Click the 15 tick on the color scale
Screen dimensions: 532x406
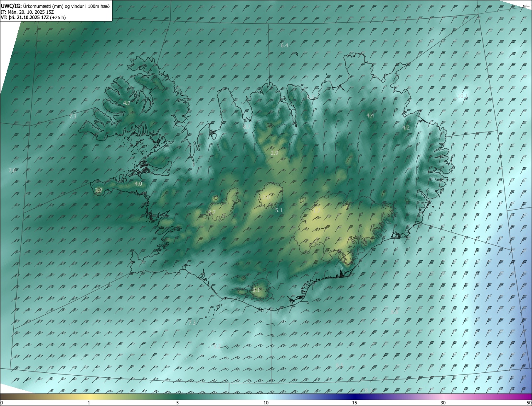(355, 403)
